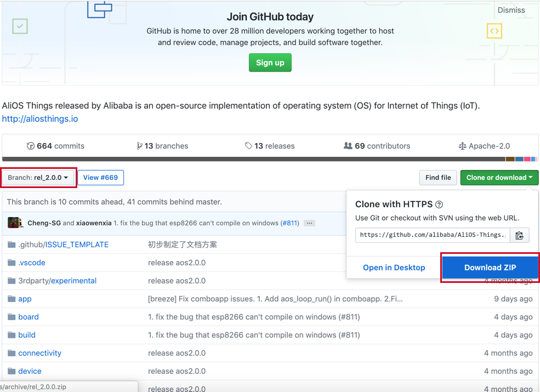540x392 pixels.
Task: View the 69 contributors
Action: [377, 146]
